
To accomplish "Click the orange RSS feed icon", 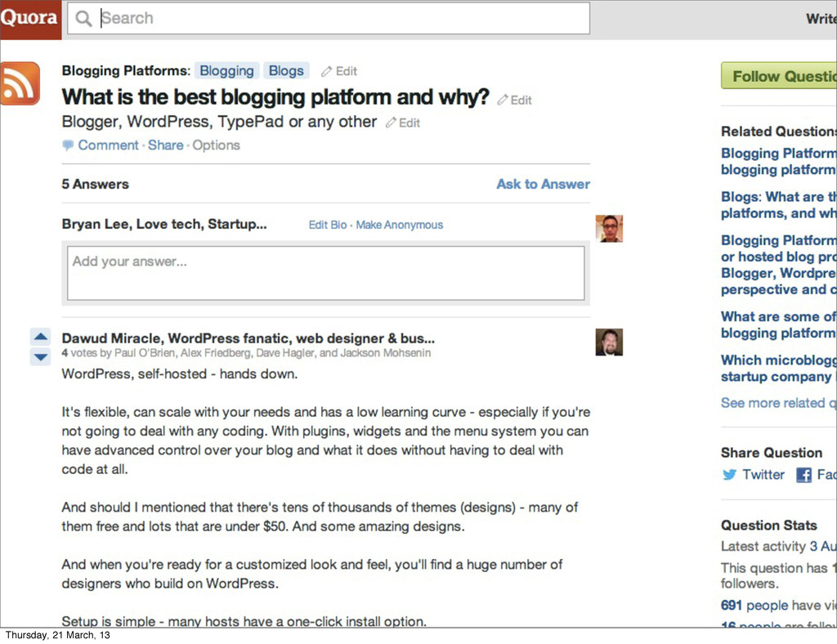I will [20, 83].
